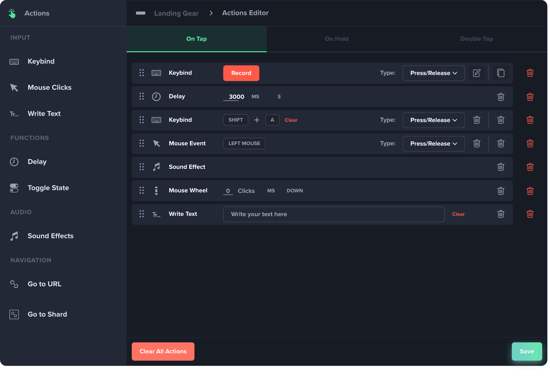
Task: Add Go to Shard navigation action
Action: [47, 314]
